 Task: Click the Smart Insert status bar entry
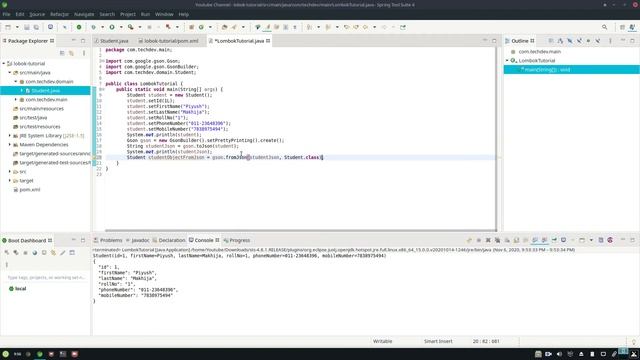click(438, 341)
